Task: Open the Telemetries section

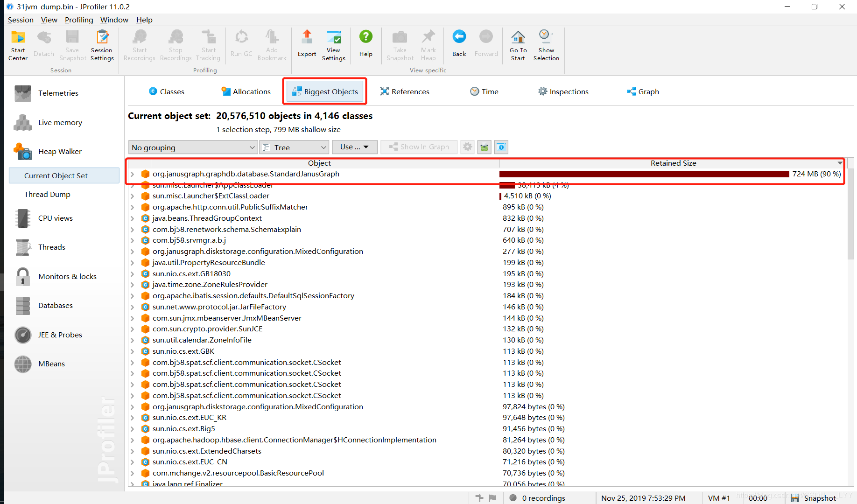Action: point(58,93)
